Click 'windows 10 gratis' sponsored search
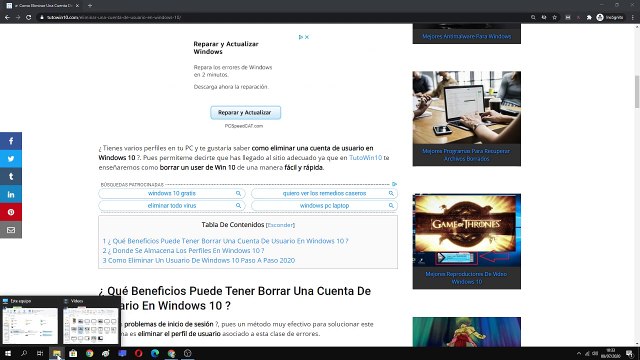This screenshot has height=360, width=640. click(x=172, y=193)
